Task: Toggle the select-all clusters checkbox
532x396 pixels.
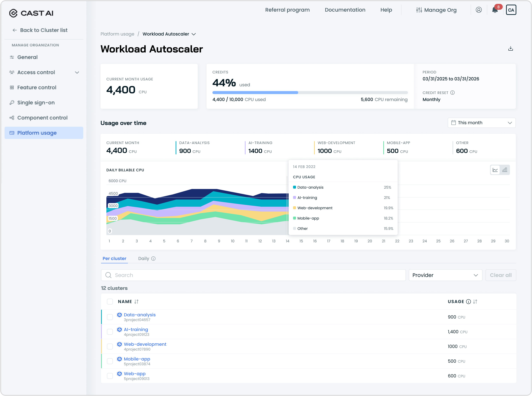Action: 110,302
